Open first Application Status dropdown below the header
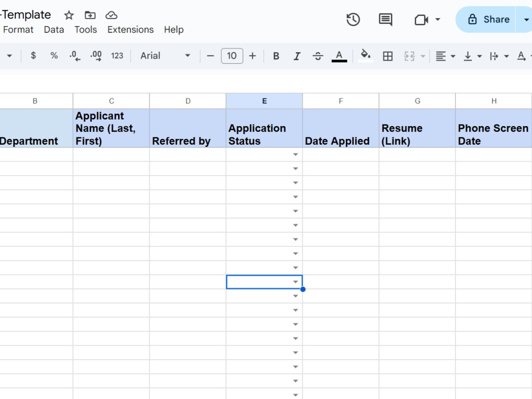 (x=295, y=155)
